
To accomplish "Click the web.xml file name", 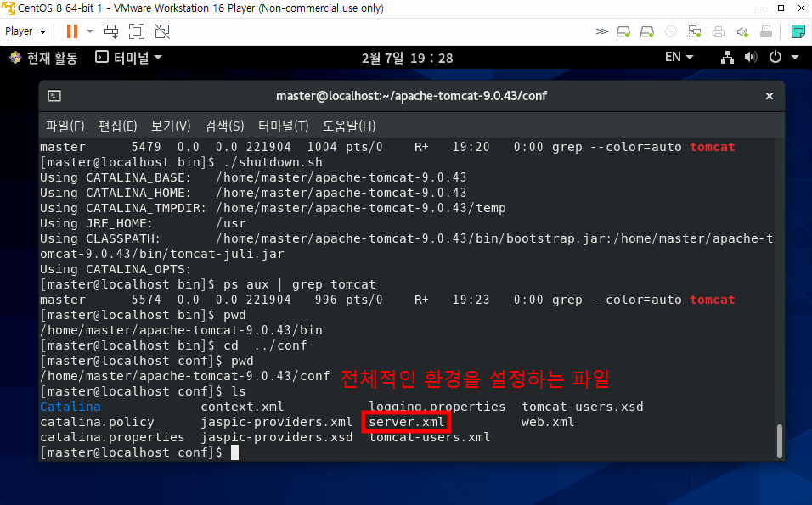I will 548,422.
